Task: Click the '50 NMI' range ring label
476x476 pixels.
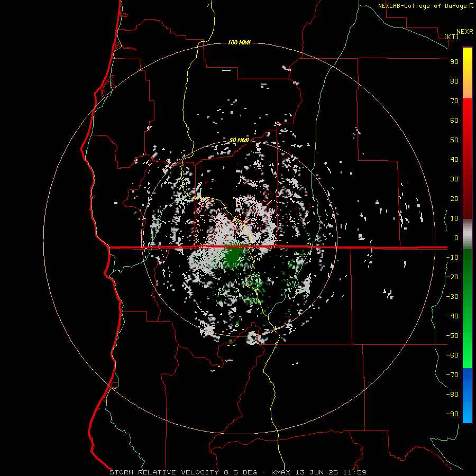Action: tap(239, 140)
